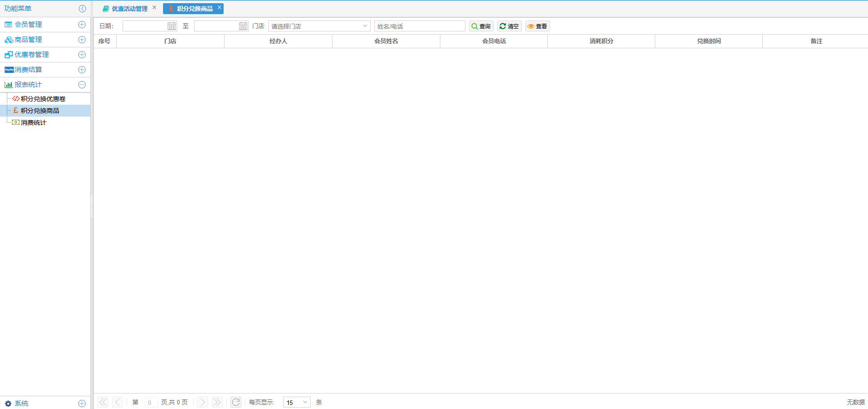The height and width of the screenshot is (409, 868).
Task: Click the 会员管理 card icon
Action: click(x=8, y=25)
